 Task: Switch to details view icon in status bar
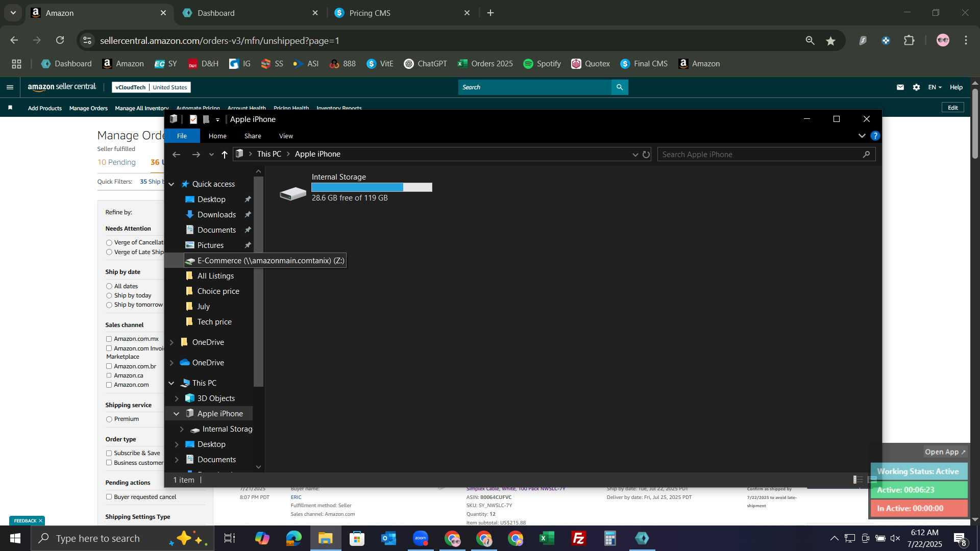point(858,480)
